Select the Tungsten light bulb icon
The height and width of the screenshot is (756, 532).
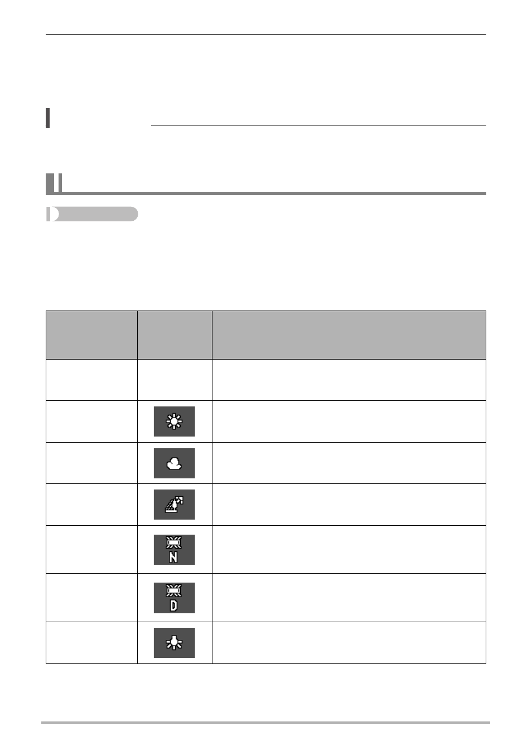click(174, 643)
